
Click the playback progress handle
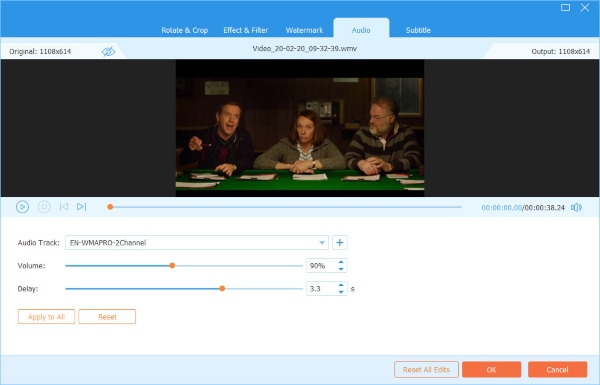[110, 207]
